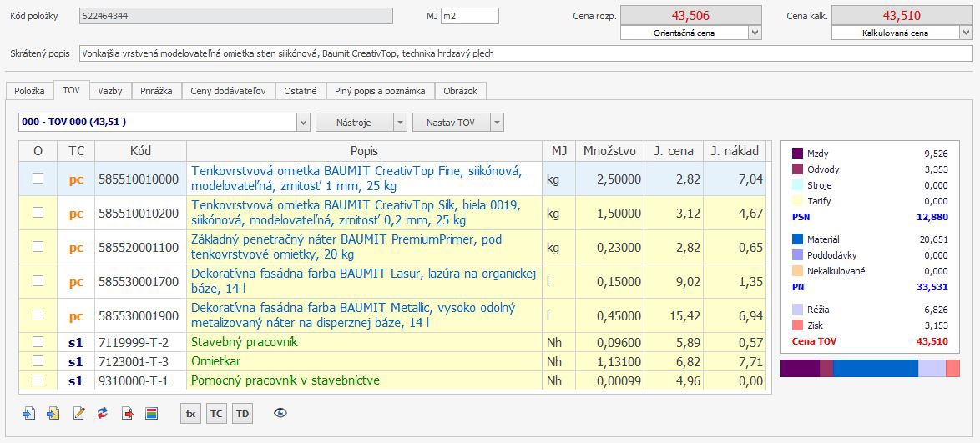The image size is (980, 443).
Task: Check the box for BAUMIT Lasur row
Action: point(38,281)
